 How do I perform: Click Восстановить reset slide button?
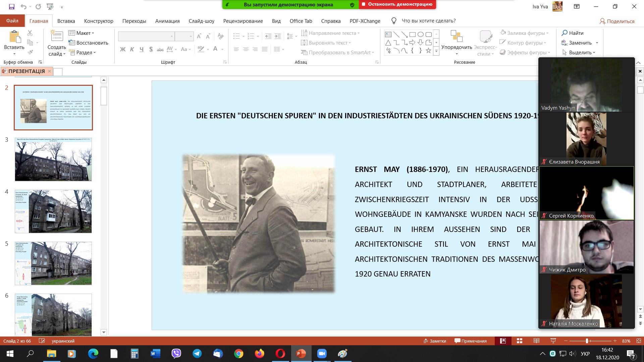point(89,43)
